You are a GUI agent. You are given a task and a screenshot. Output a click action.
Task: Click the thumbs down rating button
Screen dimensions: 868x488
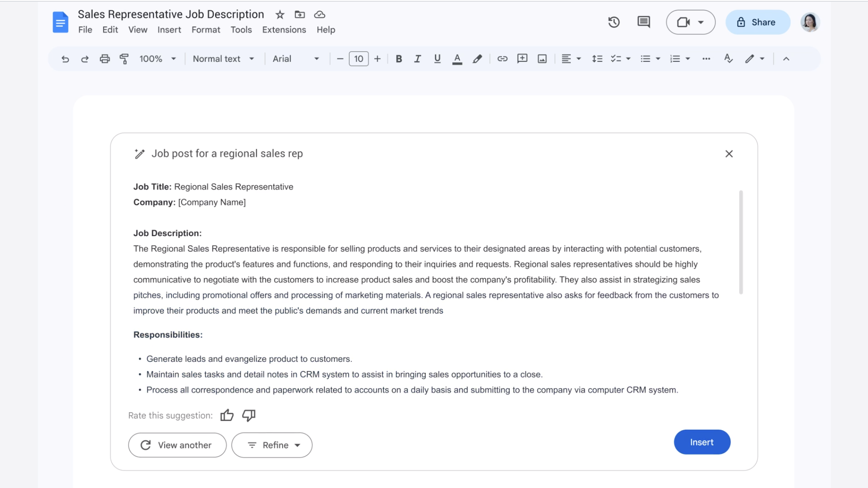[x=248, y=415]
